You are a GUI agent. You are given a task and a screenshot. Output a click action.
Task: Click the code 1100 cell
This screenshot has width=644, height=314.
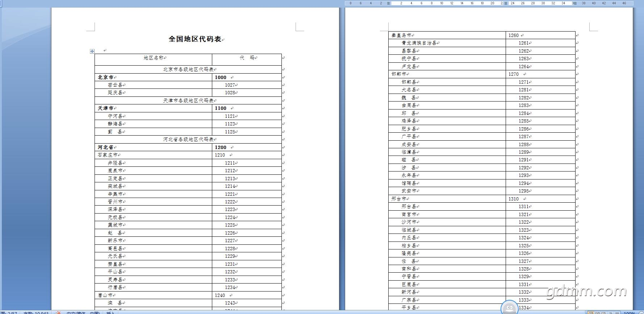click(x=247, y=108)
